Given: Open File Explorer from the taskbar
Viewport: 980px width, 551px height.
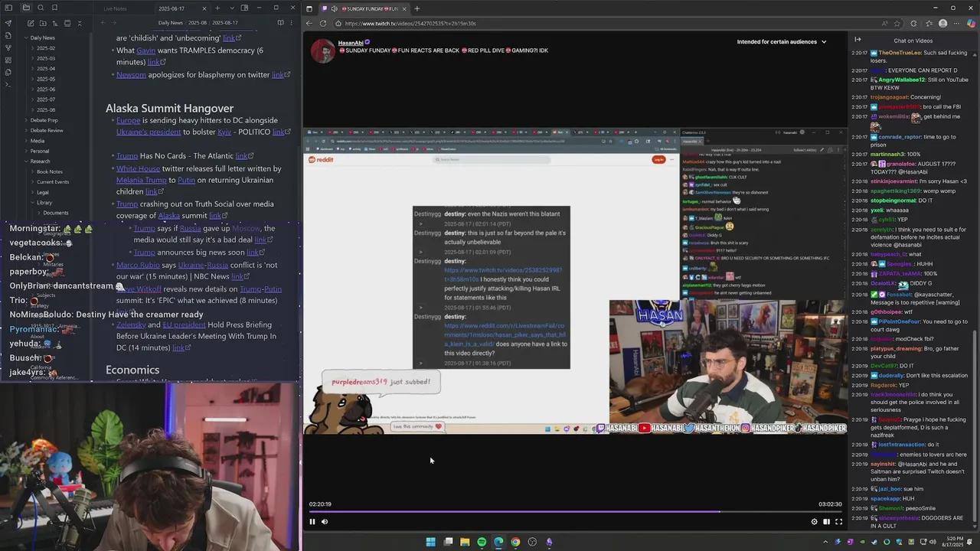Looking at the screenshot, I should (x=465, y=542).
